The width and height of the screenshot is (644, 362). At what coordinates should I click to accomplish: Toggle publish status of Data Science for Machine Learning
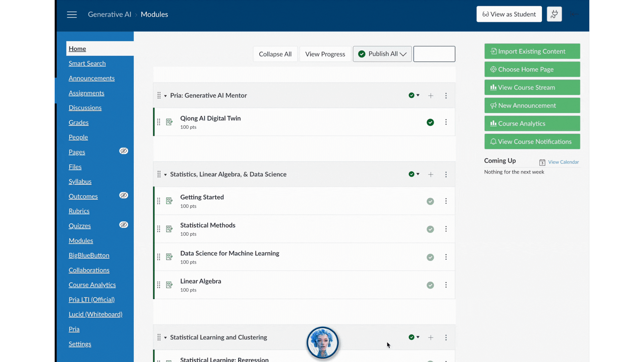(x=430, y=257)
